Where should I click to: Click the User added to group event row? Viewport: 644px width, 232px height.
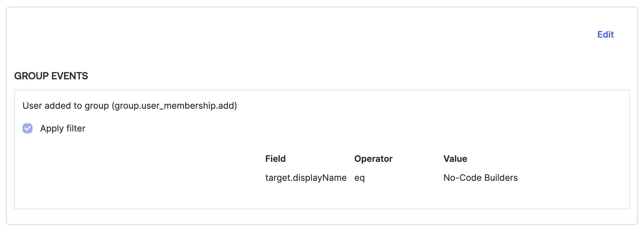130,106
